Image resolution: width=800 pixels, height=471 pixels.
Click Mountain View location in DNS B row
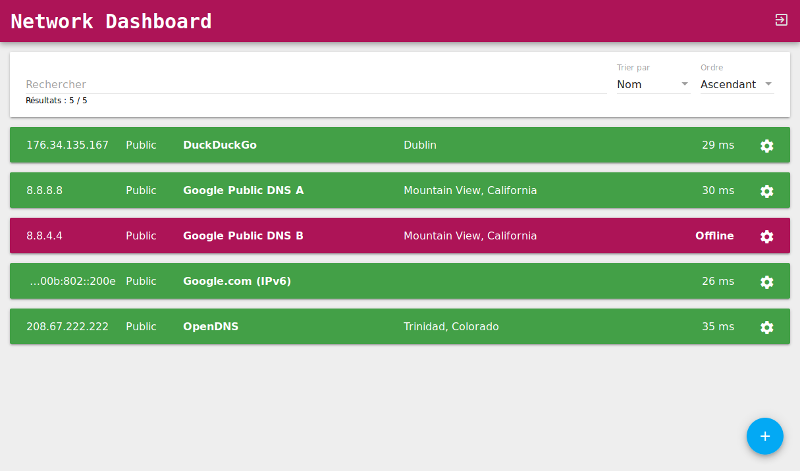click(x=470, y=236)
